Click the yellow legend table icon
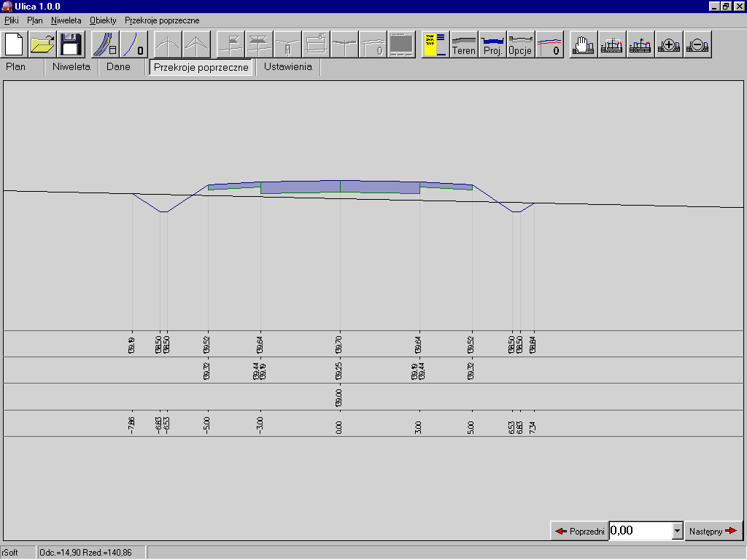Image resolution: width=747 pixels, height=560 pixels. click(435, 44)
